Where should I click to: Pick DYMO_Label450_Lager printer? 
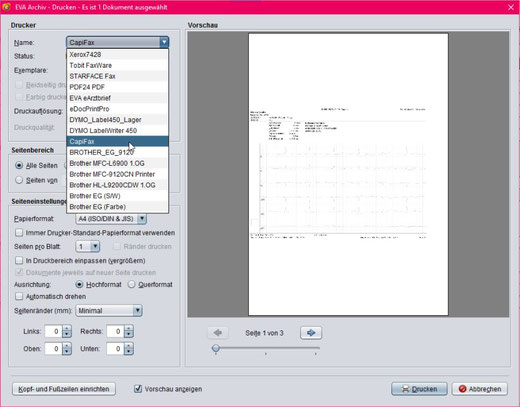(117, 120)
